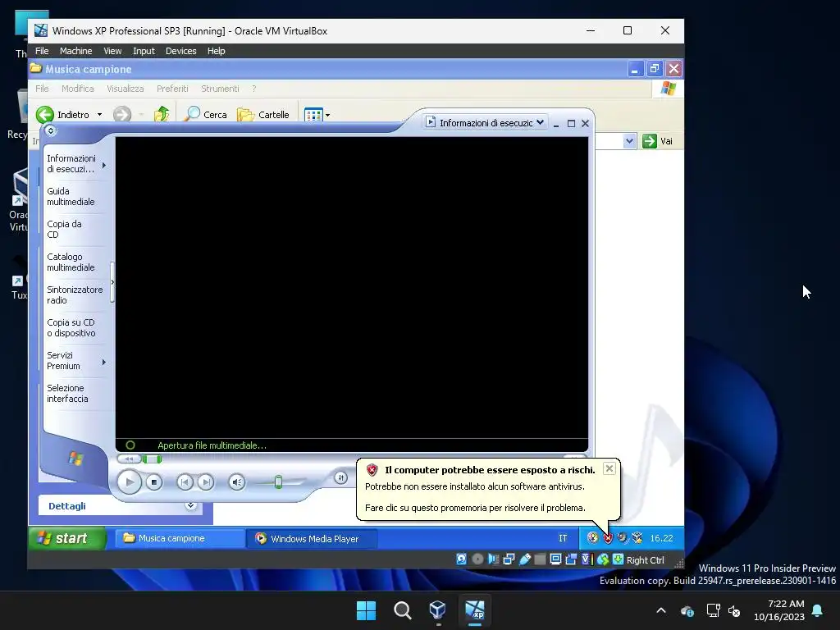Open the Modifica menu in Explorer
This screenshot has width=840, height=630.
(x=78, y=89)
